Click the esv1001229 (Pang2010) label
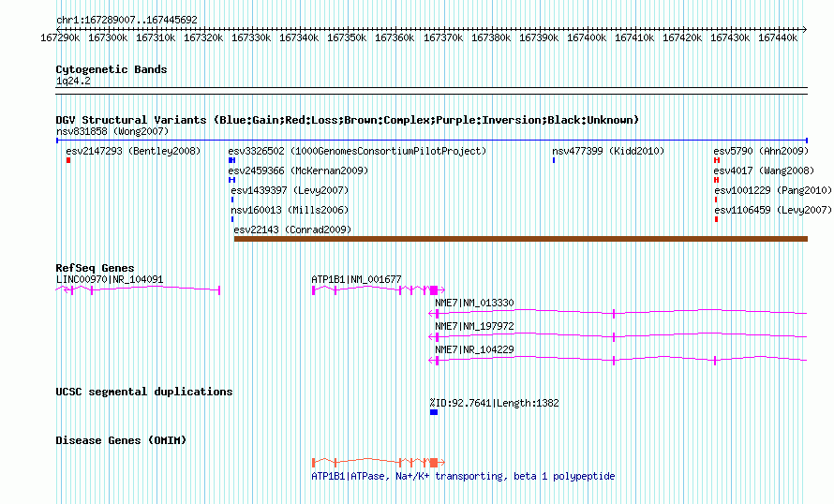The height and width of the screenshot is (504, 834). pos(773,190)
